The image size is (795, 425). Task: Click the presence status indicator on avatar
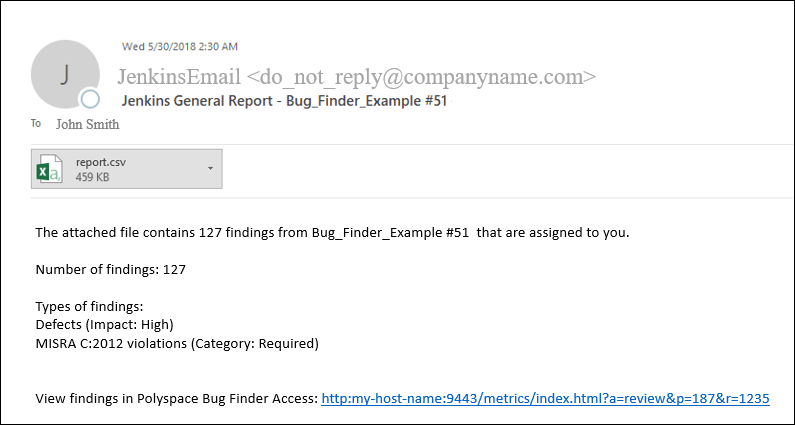(90, 99)
